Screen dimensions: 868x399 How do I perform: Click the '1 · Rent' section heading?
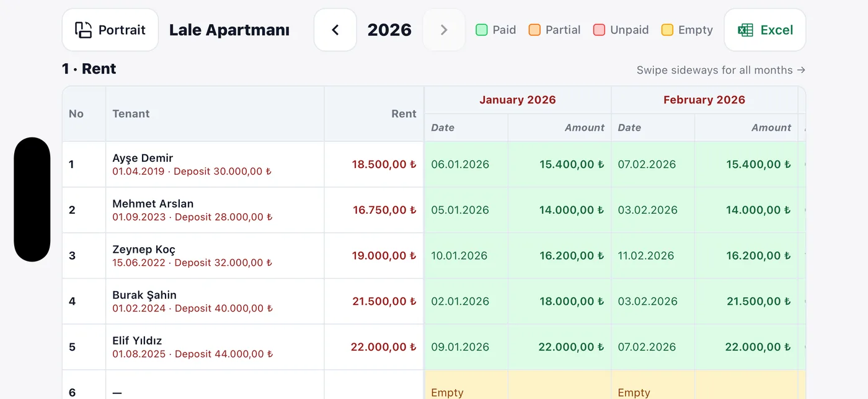(89, 69)
